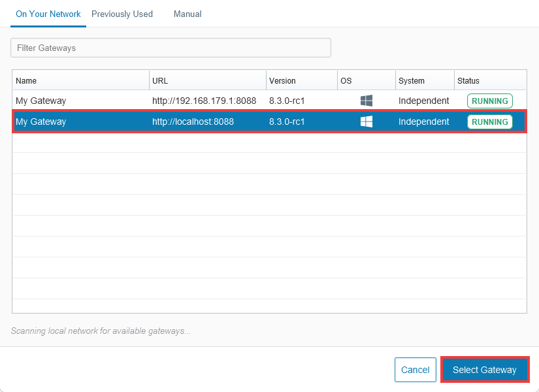The width and height of the screenshot is (539, 392).
Task: Click My Gateway name in 192.168.179.1 row
Action: point(41,101)
